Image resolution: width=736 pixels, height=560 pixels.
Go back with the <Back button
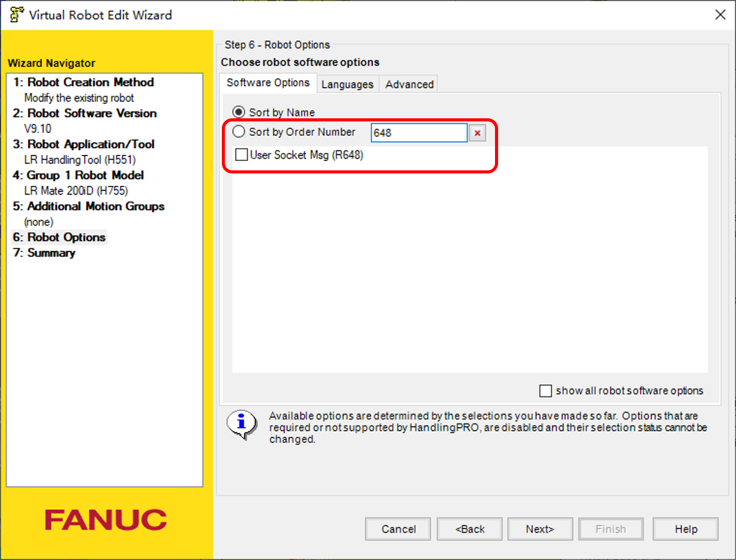coord(470,529)
